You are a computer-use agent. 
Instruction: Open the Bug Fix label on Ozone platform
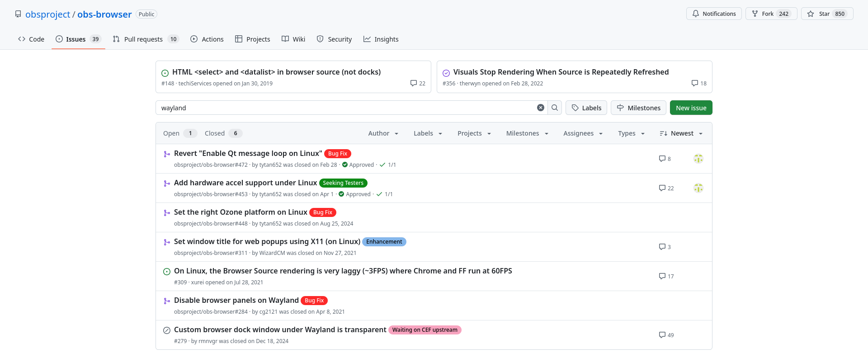point(323,212)
